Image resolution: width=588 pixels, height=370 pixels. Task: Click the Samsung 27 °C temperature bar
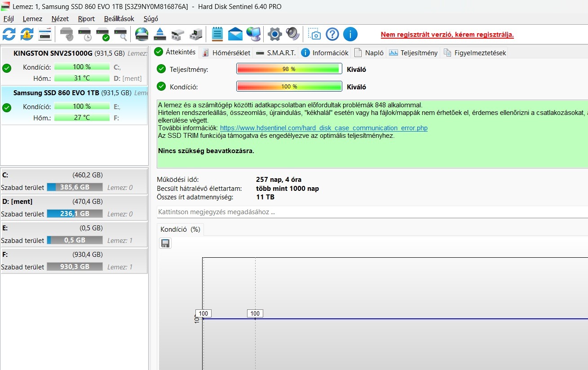[82, 118]
